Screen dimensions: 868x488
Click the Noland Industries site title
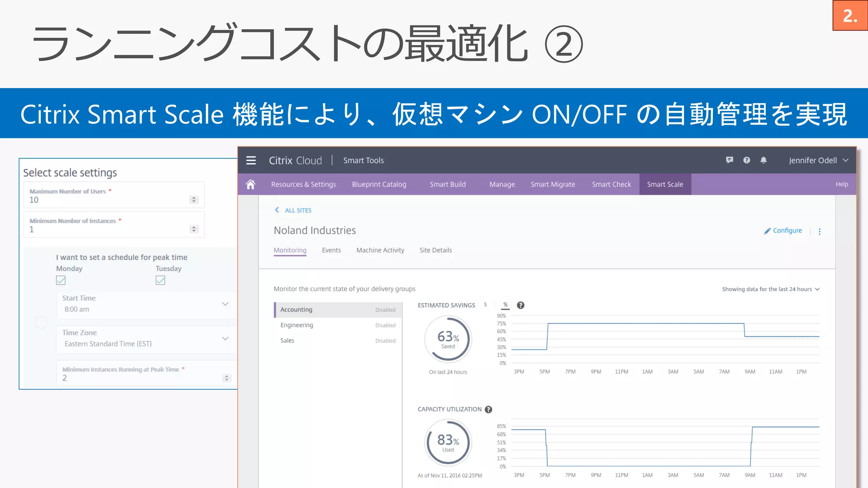[x=314, y=230]
